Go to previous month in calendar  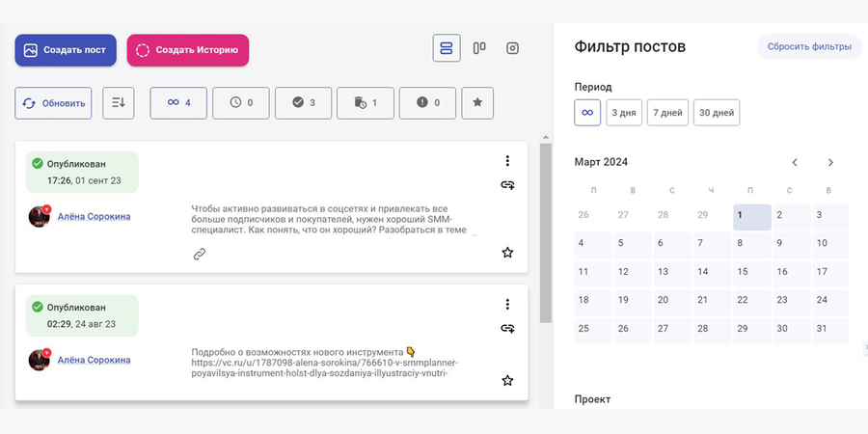tap(795, 162)
